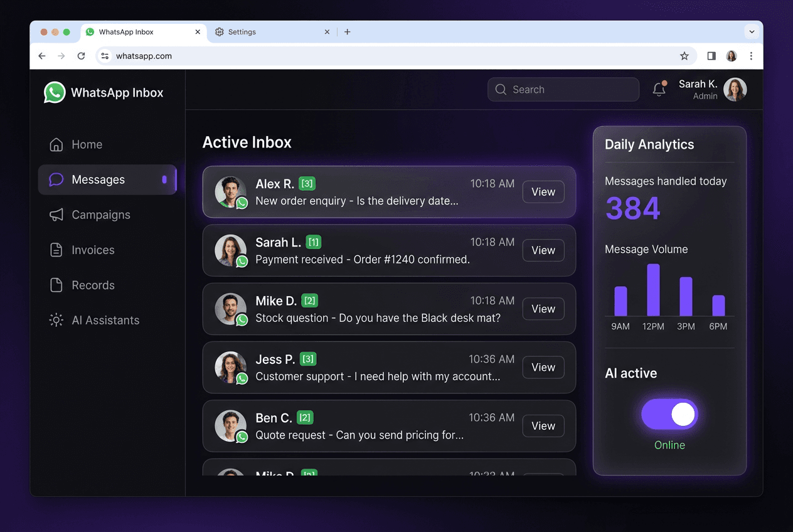Viewport: 793px width, 532px height.
Task: Click site information icon in address bar
Action: 105,56
